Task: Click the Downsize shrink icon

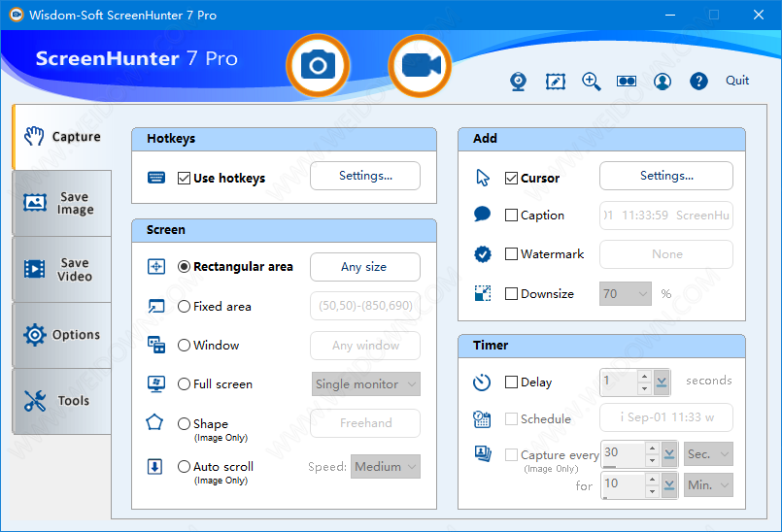Action: tap(483, 293)
